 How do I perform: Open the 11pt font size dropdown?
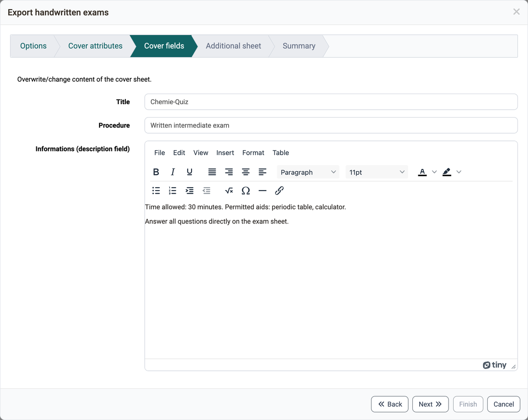coord(376,172)
